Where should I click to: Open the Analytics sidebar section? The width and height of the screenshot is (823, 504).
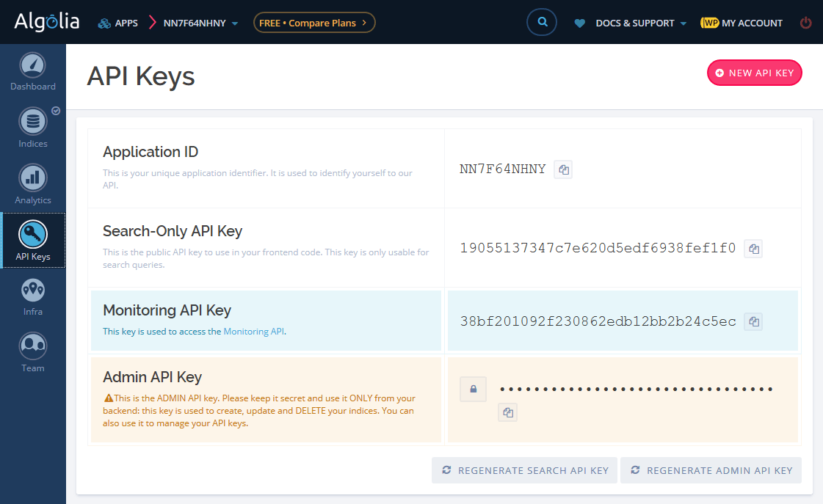point(32,185)
